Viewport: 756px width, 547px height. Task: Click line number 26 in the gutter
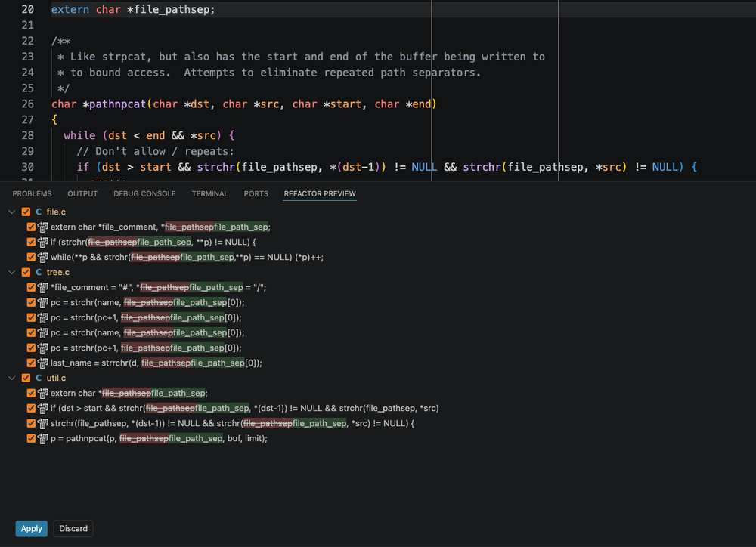pyautogui.click(x=28, y=104)
